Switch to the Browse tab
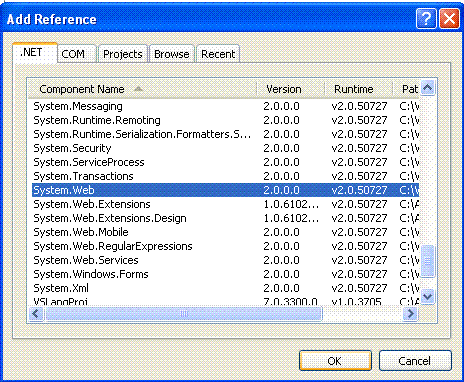The image size is (464, 382). click(x=172, y=54)
